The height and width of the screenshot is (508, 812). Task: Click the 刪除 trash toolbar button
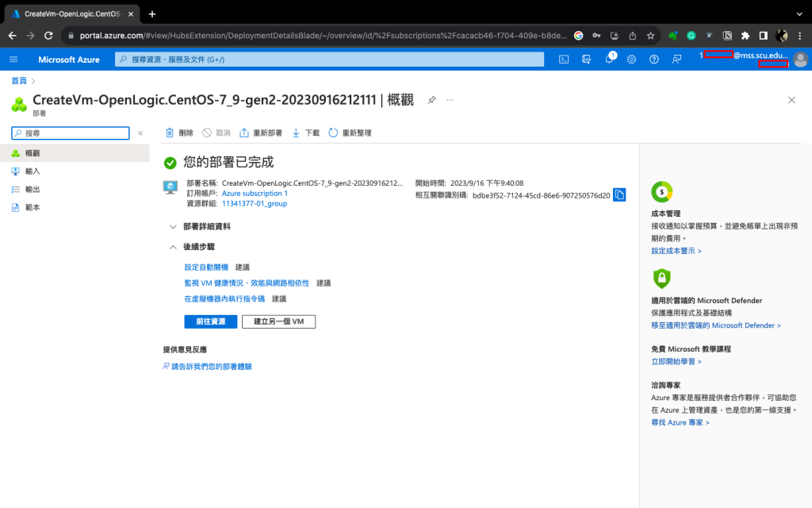click(179, 133)
